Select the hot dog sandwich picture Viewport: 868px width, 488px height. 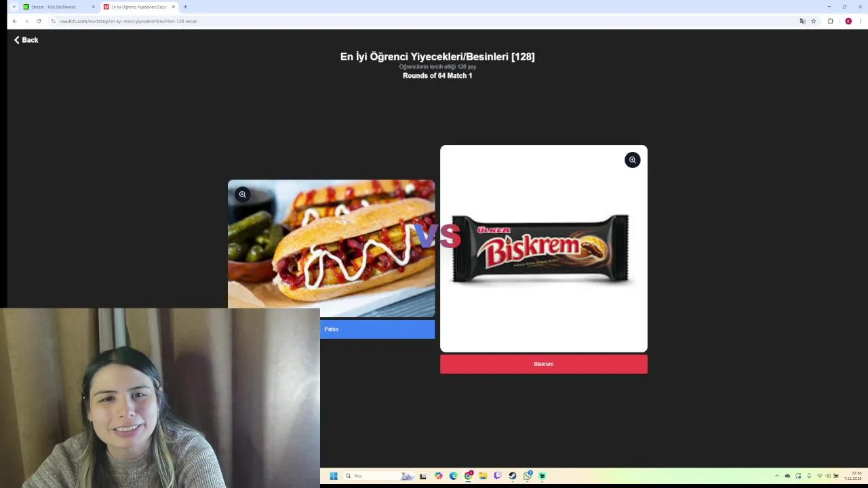(331, 248)
